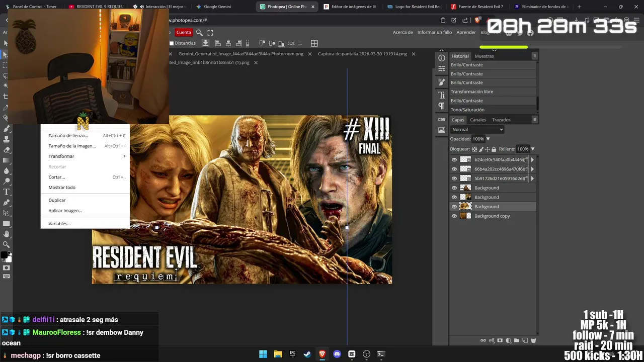Screen dimensions: 644x362
Task: Choose Aplicar imagen menu entry
Action: (x=85, y=211)
